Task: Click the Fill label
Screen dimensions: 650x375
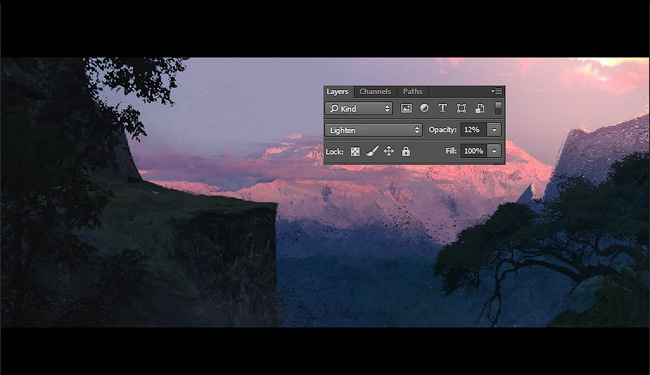Action: [x=451, y=151]
